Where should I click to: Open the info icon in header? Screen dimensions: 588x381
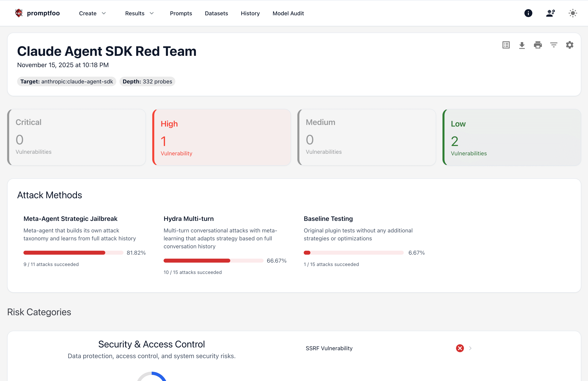528,13
